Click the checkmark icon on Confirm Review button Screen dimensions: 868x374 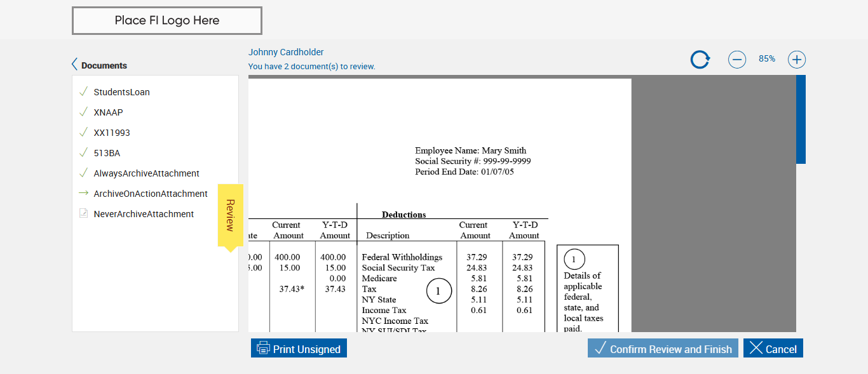tap(600, 348)
